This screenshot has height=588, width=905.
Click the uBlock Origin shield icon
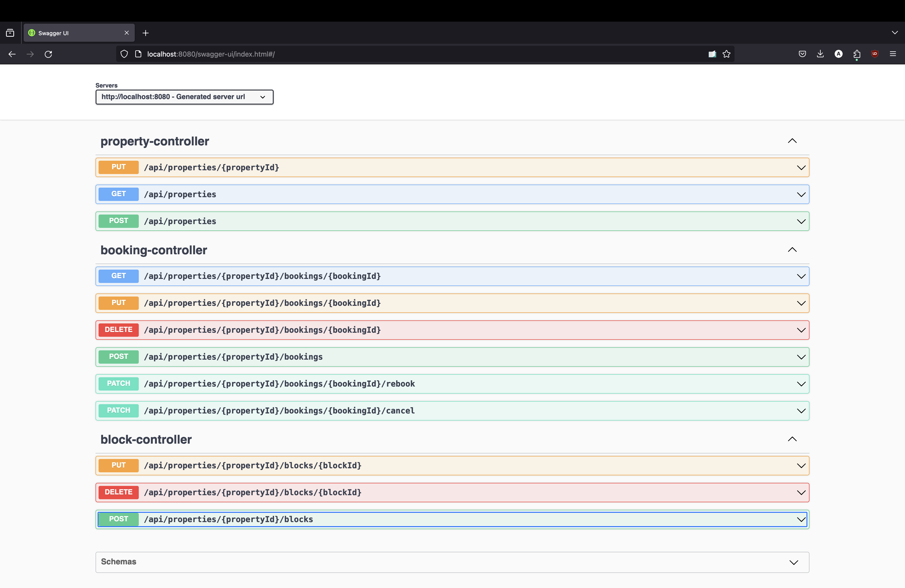tap(875, 54)
